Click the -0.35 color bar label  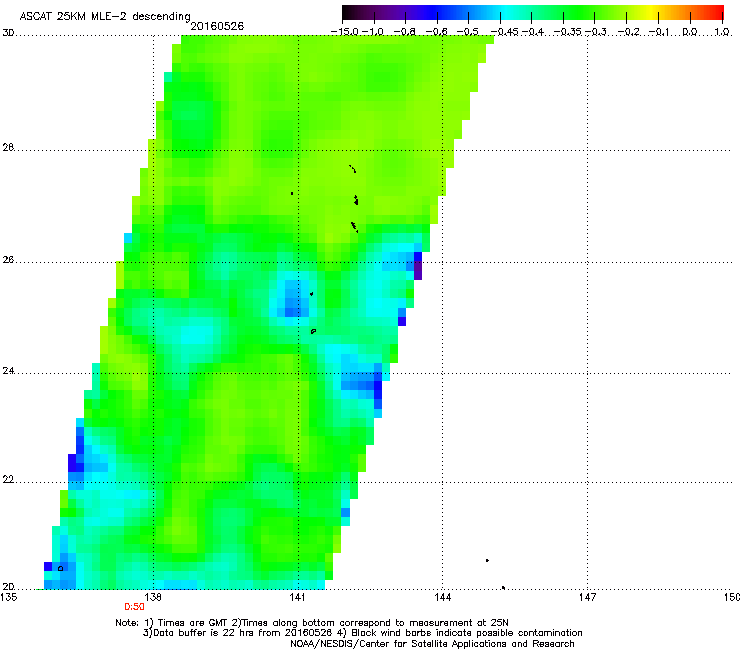tap(568, 32)
